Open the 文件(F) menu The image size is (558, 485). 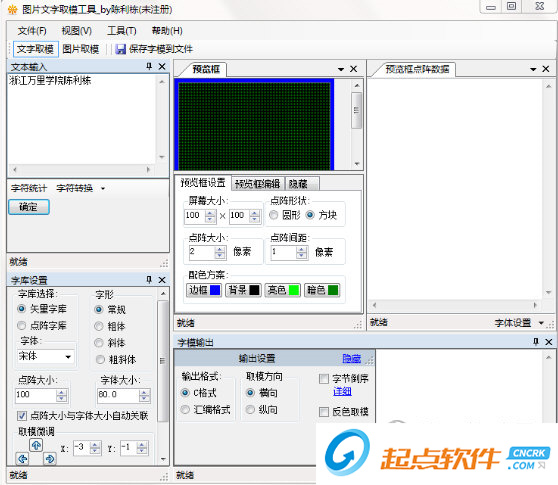click(x=32, y=31)
